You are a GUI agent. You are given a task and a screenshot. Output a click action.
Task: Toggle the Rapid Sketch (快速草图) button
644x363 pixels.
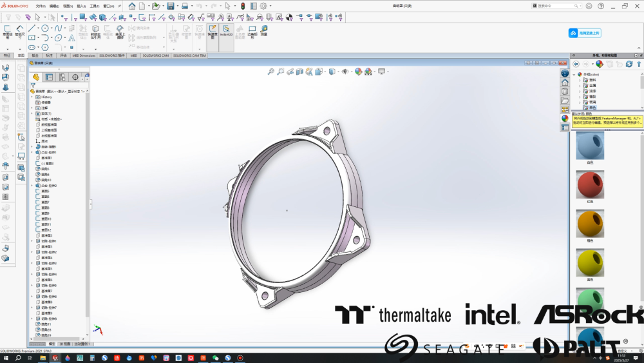(x=213, y=30)
